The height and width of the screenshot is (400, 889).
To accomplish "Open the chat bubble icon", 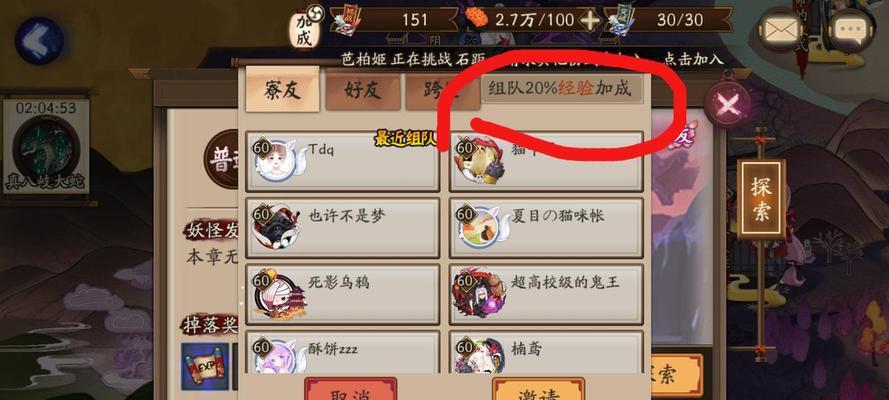I will pos(851,30).
